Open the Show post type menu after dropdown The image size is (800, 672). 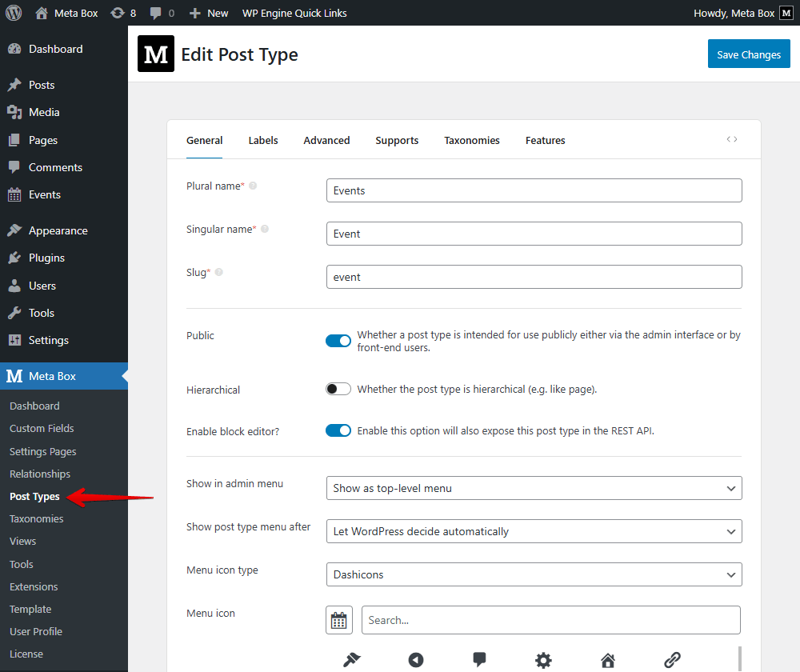point(534,532)
